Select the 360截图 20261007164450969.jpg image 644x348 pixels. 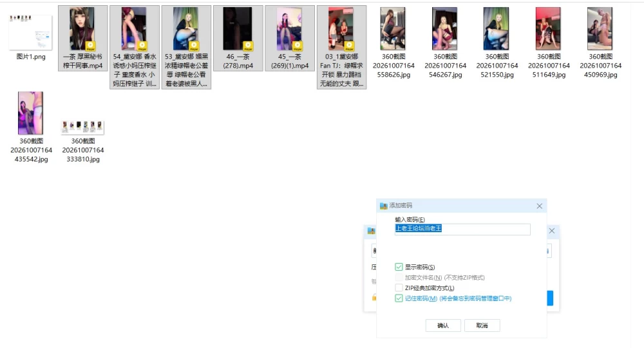click(600, 28)
